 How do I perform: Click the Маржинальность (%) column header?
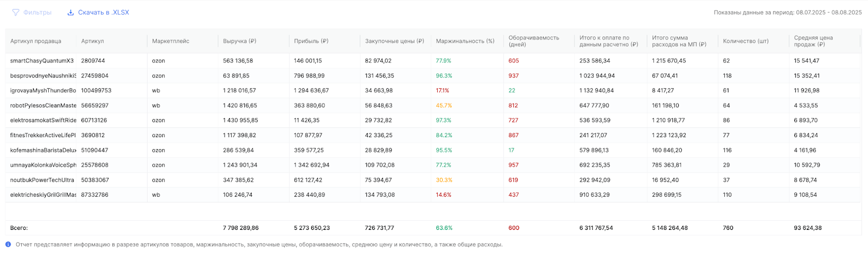coord(465,41)
